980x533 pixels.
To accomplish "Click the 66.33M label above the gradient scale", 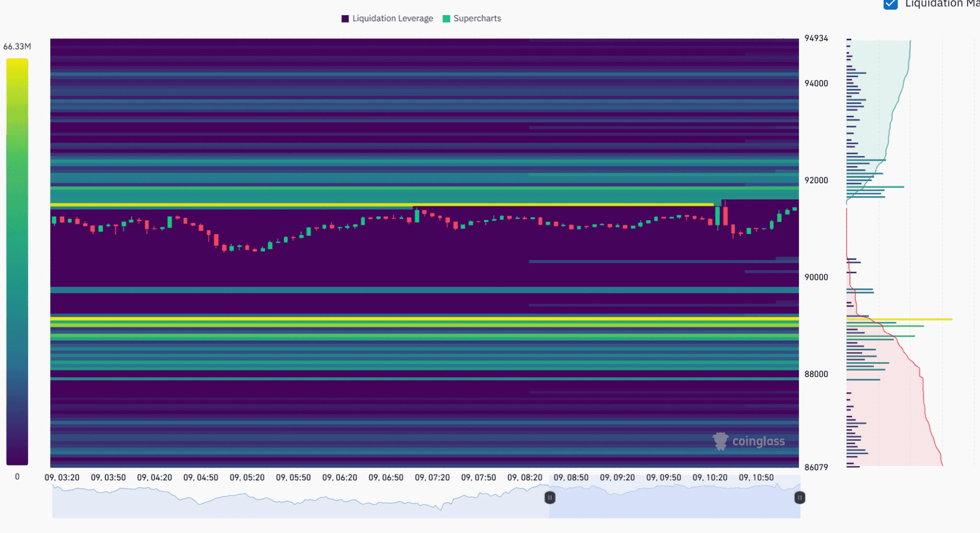I will click(17, 46).
